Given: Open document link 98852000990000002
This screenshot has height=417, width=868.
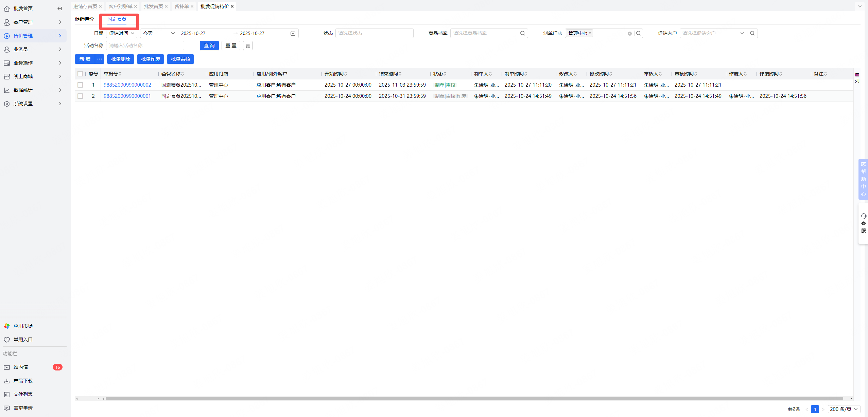Looking at the screenshot, I should 127,85.
